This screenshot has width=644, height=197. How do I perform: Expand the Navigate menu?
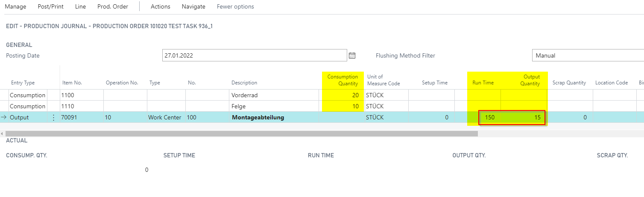coord(193,6)
